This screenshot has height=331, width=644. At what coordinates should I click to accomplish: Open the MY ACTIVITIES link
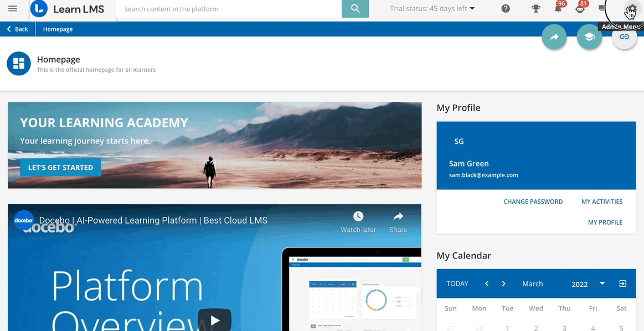click(x=602, y=202)
